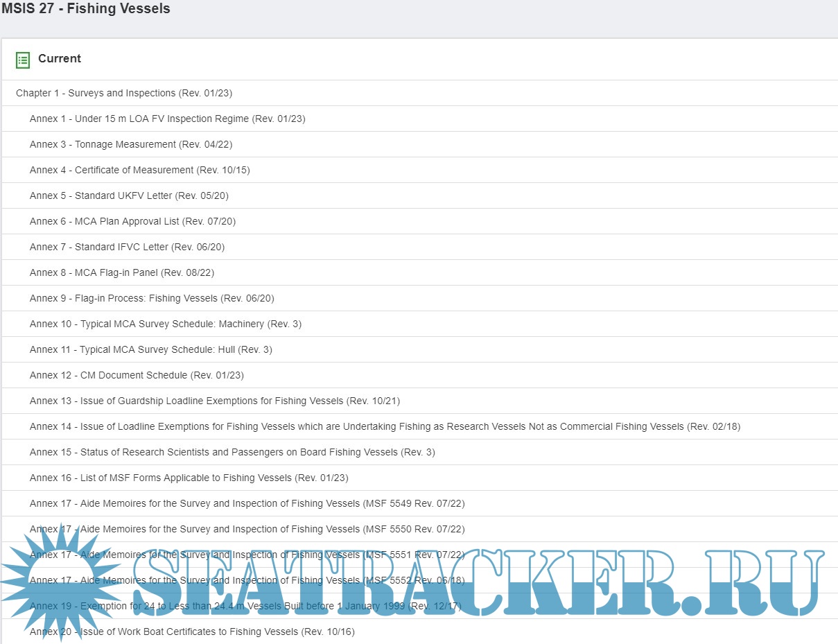Open Annex 4 - Certificate of Measurement
Viewport: 838px width, 644px height.
tap(139, 170)
